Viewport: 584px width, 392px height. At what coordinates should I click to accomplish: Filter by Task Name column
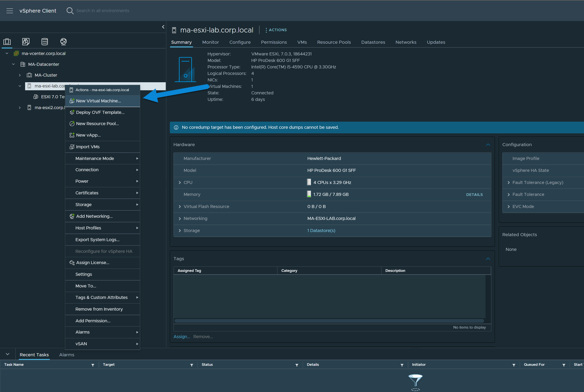coord(93,365)
